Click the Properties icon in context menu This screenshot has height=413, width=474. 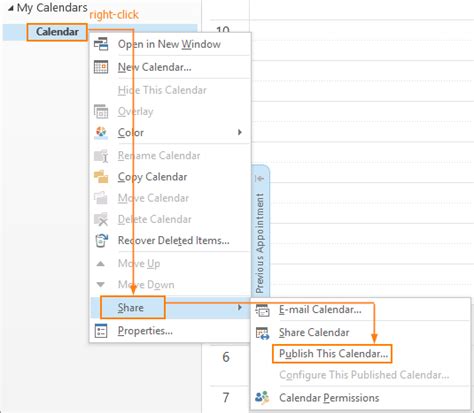101,331
